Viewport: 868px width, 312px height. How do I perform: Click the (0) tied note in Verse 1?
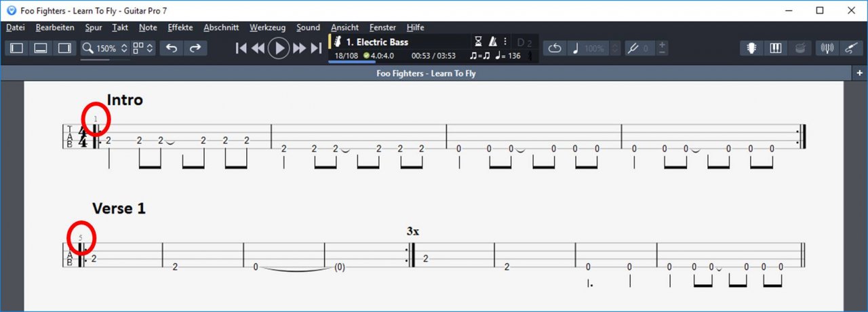339,267
